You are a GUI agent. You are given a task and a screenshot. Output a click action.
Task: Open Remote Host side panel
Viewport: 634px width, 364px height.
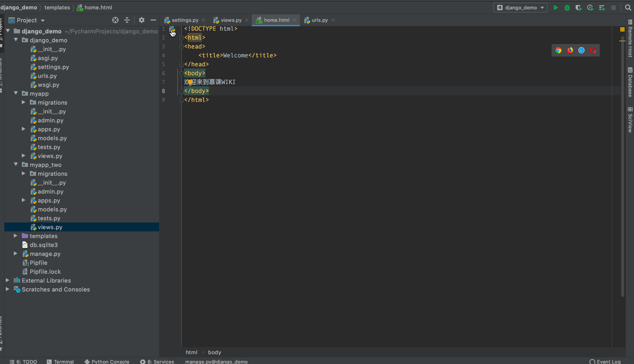tap(630, 39)
